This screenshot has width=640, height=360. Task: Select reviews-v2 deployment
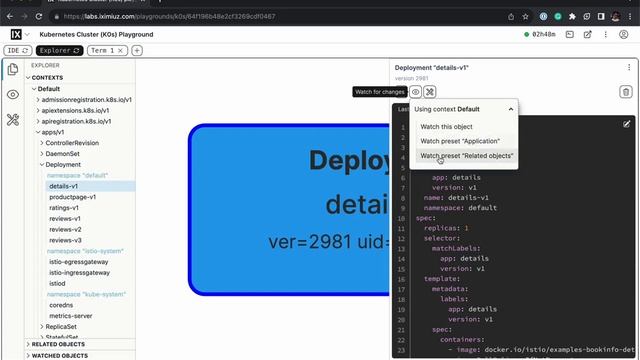(65, 229)
